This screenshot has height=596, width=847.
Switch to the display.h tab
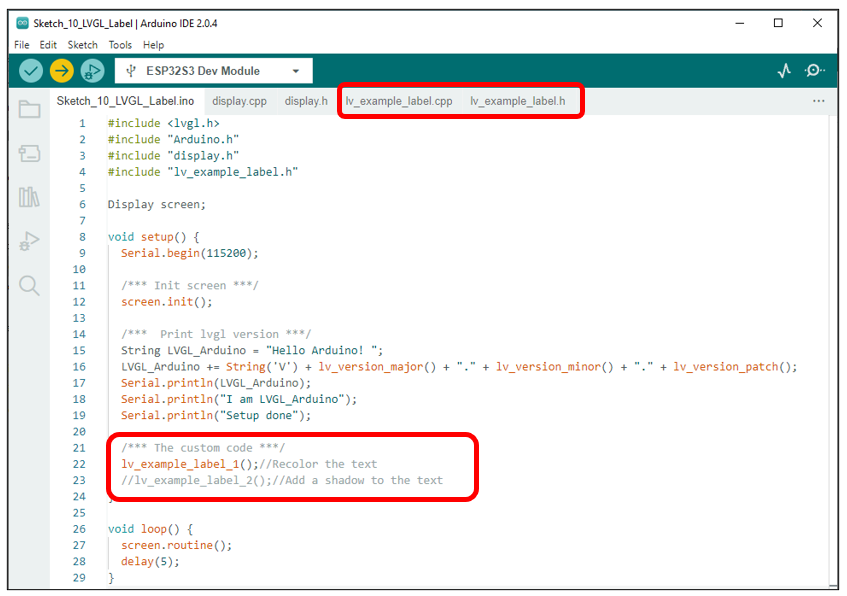(x=306, y=101)
